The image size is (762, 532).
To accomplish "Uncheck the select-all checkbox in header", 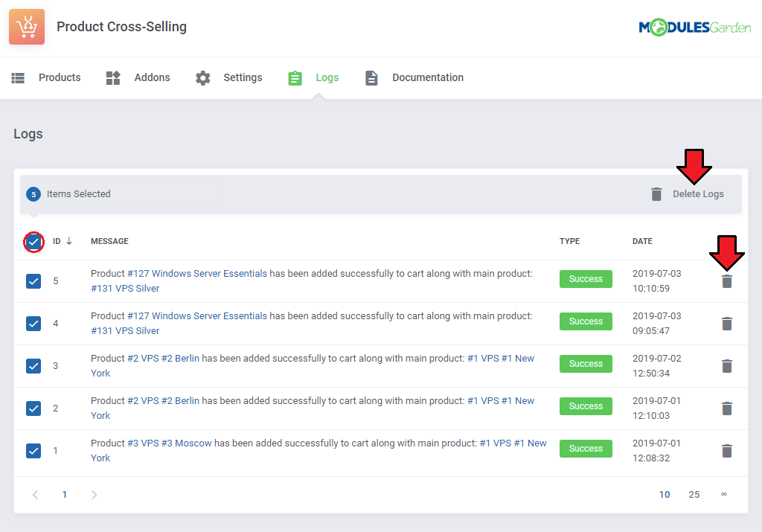I will [x=33, y=242].
